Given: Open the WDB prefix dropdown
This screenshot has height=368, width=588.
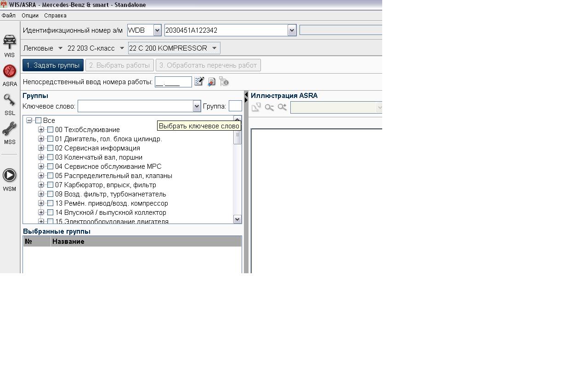Looking at the screenshot, I should (x=157, y=30).
